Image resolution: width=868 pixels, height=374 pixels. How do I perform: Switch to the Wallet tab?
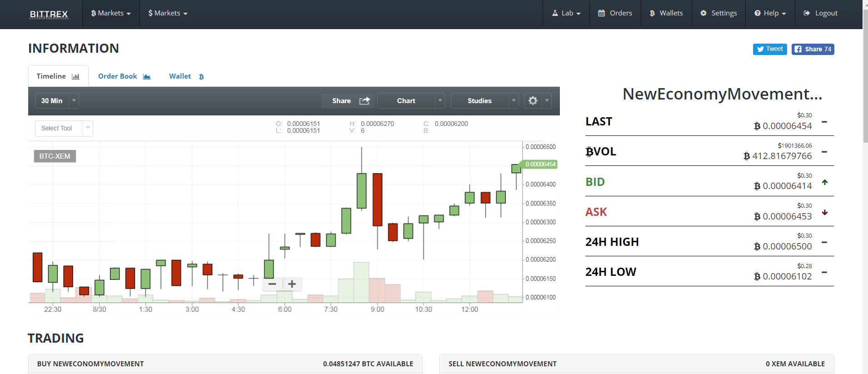pos(186,76)
